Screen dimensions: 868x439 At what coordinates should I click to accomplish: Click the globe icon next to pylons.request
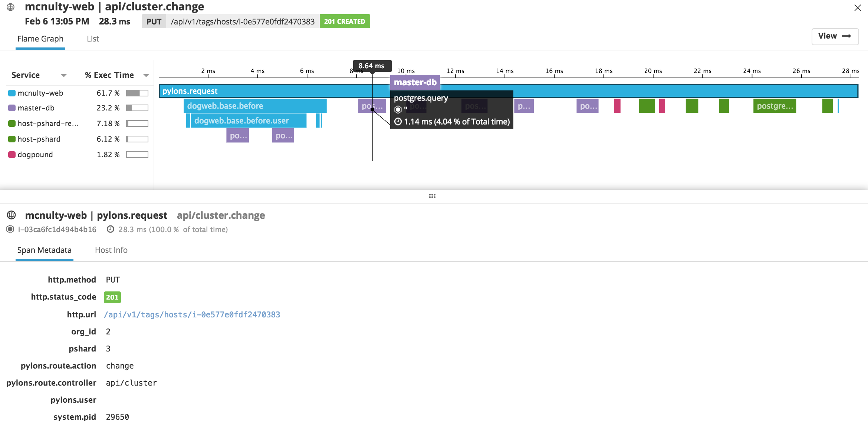pyautogui.click(x=11, y=215)
